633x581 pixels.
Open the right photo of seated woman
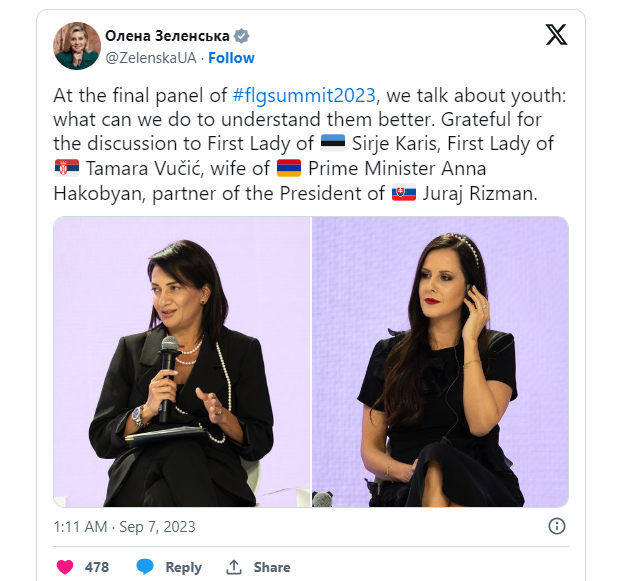(441, 361)
